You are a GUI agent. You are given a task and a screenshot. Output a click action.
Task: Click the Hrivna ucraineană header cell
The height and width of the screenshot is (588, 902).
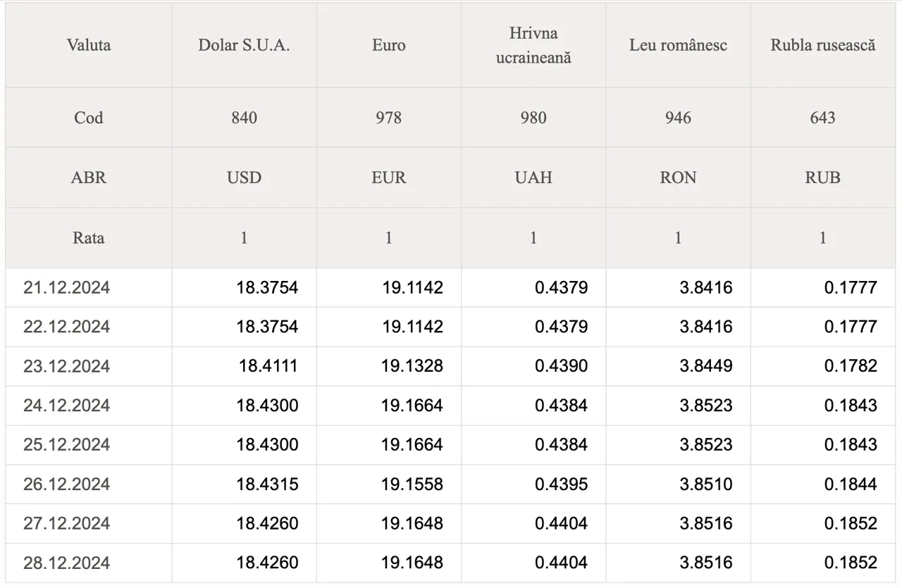click(533, 46)
